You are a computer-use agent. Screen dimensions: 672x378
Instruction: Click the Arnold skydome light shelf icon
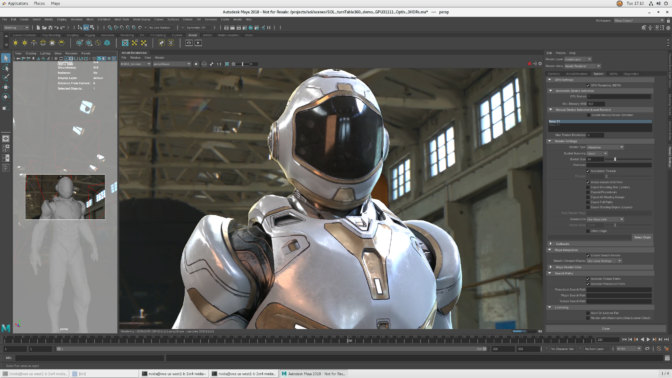pos(62,43)
